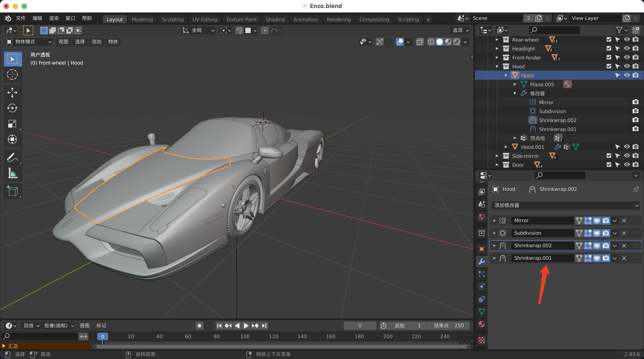Open the Object Constraints properties tab
Screen dimensions: 644x359
point(481,299)
